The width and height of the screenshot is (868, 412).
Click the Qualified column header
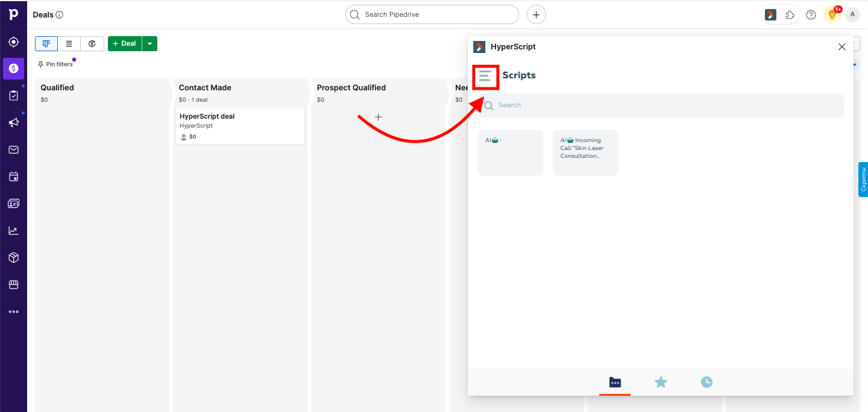[57, 87]
